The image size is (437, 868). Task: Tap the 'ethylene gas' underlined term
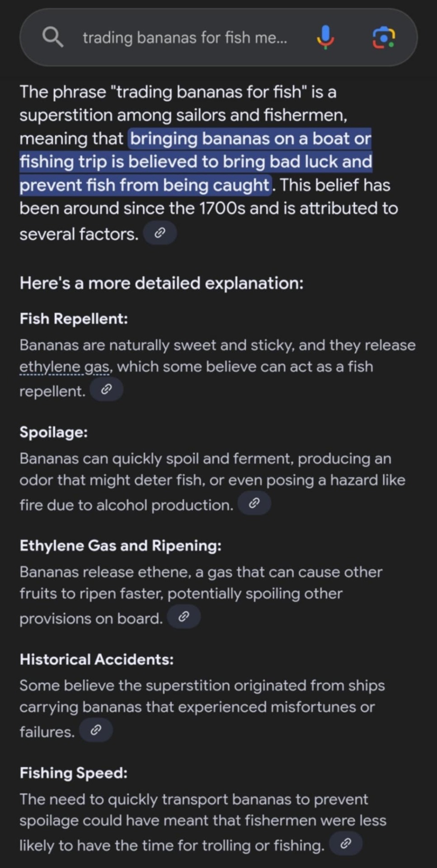point(65,367)
